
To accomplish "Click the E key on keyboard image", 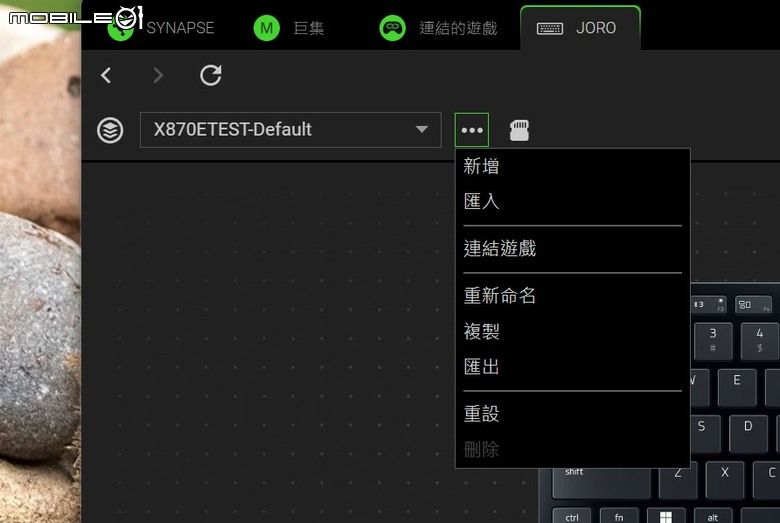I will (736, 387).
